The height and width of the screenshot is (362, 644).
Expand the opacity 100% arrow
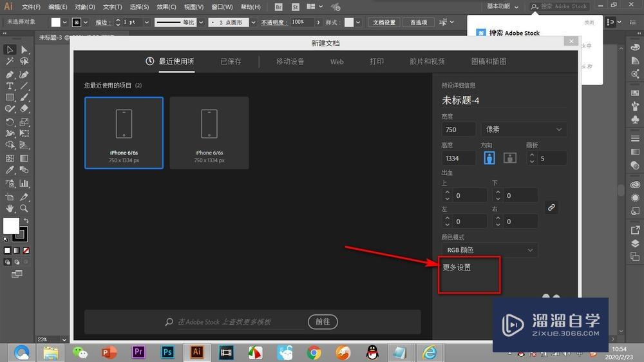click(318, 22)
